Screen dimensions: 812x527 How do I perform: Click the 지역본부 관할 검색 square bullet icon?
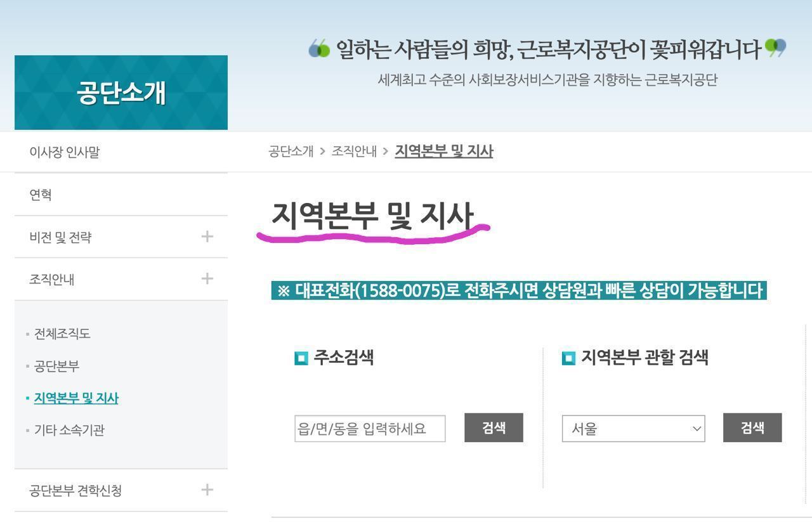click(x=568, y=358)
